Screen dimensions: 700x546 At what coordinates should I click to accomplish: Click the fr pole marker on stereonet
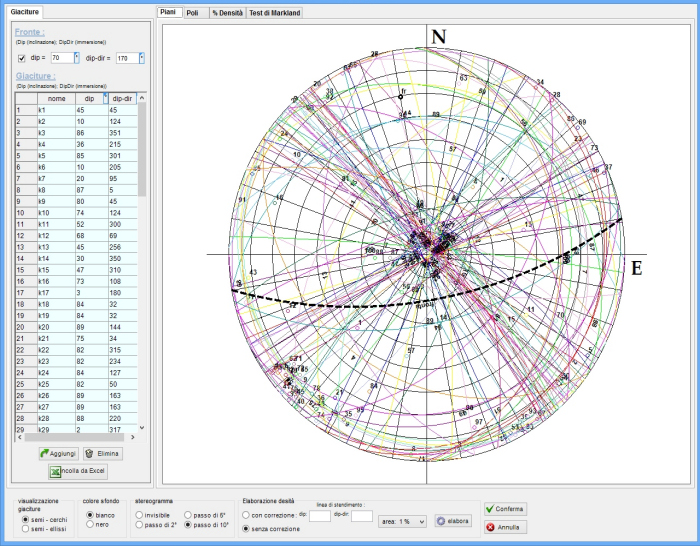401,96
